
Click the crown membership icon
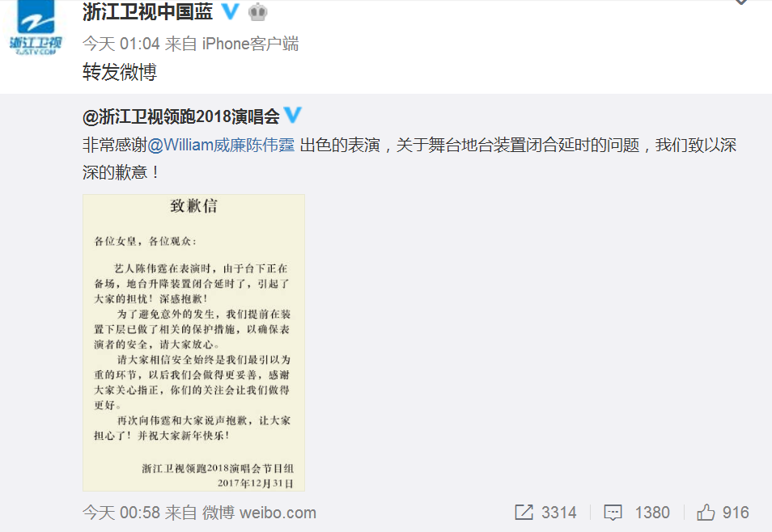pyautogui.click(x=257, y=12)
